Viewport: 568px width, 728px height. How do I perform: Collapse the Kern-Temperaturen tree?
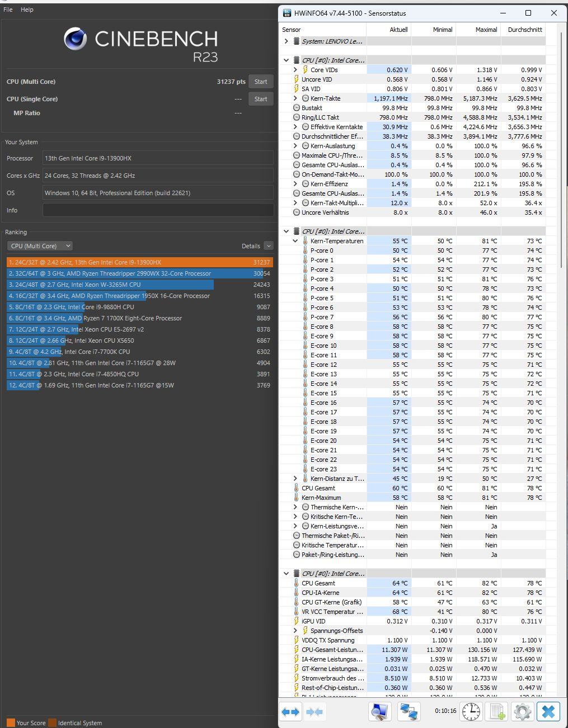pos(295,241)
